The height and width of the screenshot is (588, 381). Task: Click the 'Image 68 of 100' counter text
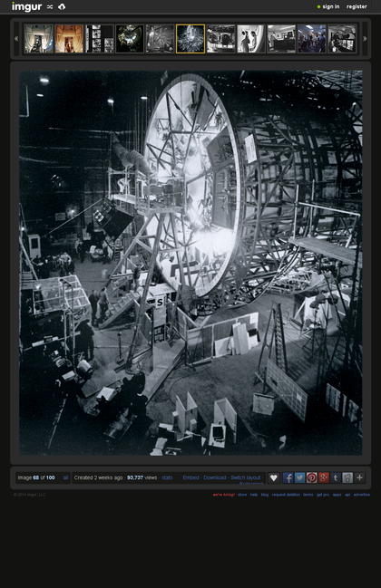point(36,477)
